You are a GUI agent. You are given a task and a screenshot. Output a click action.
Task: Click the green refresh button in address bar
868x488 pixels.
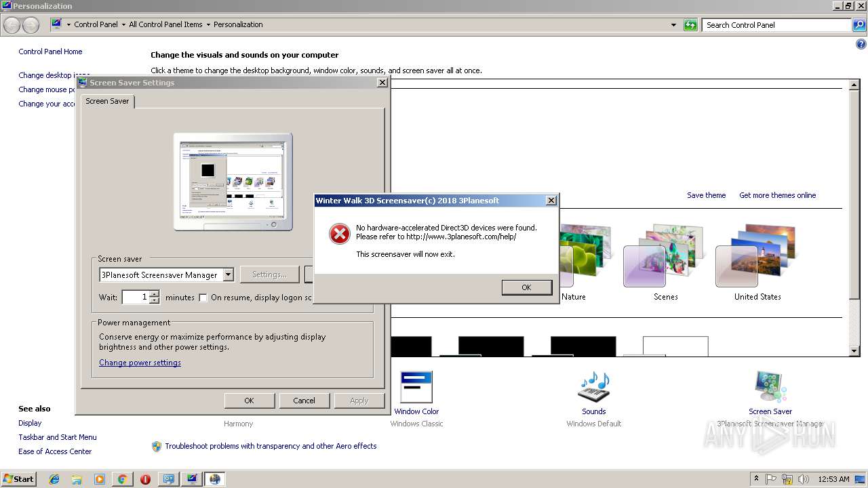(690, 25)
